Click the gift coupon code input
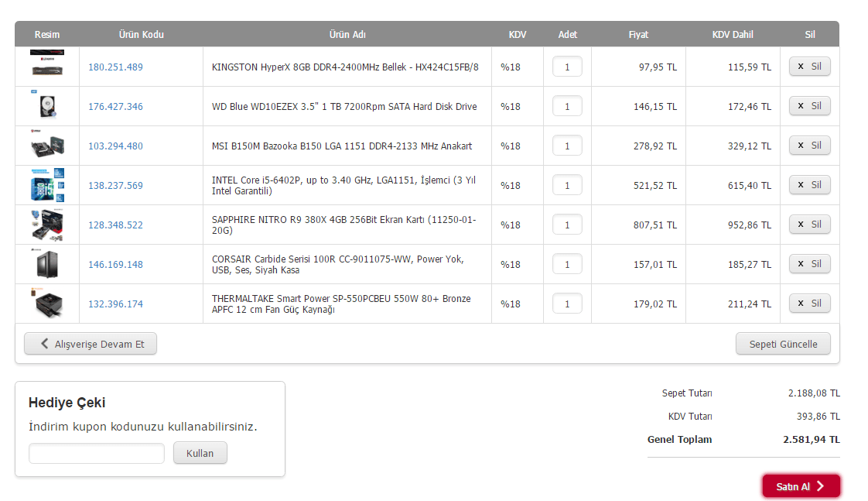Viewport: 868px width, 501px height. [x=97, y=453]
